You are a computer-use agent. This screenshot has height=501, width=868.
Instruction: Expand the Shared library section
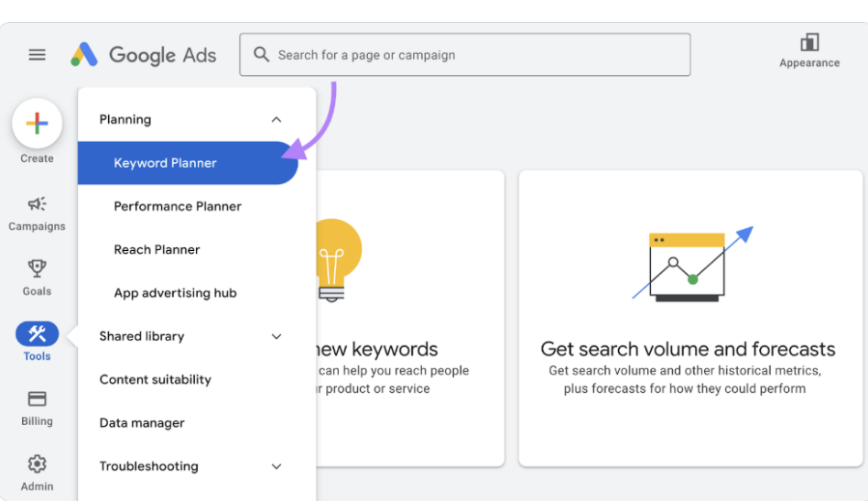(277, 337)
